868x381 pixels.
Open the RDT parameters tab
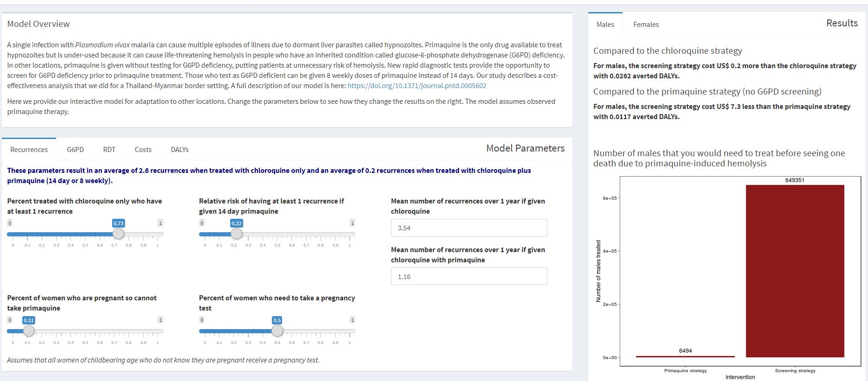click(x=109, y=149)
